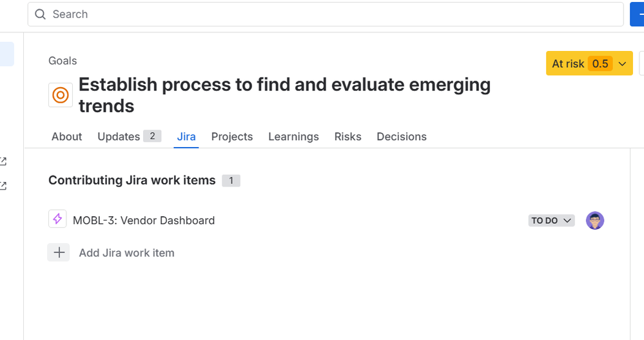This screenshot has width=644, height=340.
Task: Go to the Projects tab
Action: [x=232, y=137]
